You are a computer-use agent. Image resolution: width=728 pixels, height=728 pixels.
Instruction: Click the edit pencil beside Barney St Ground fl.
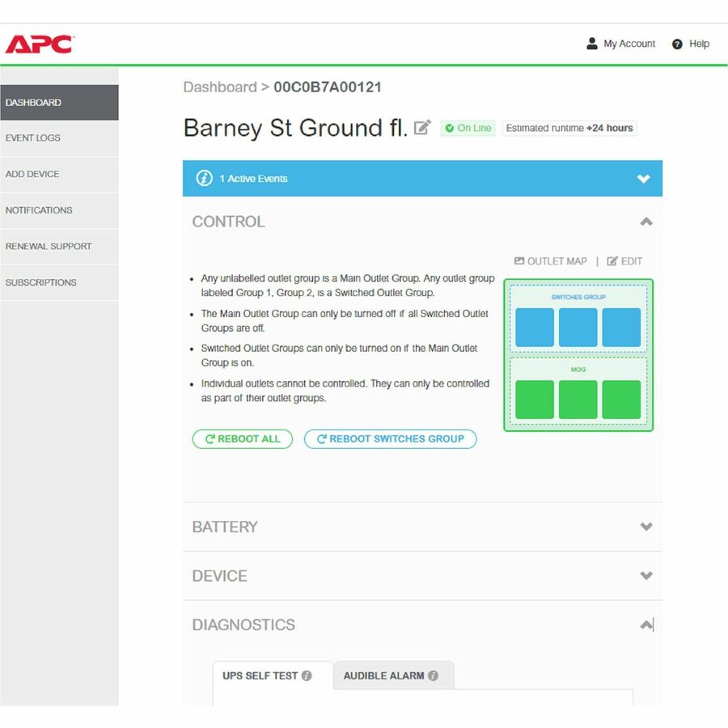click(421, 128)
